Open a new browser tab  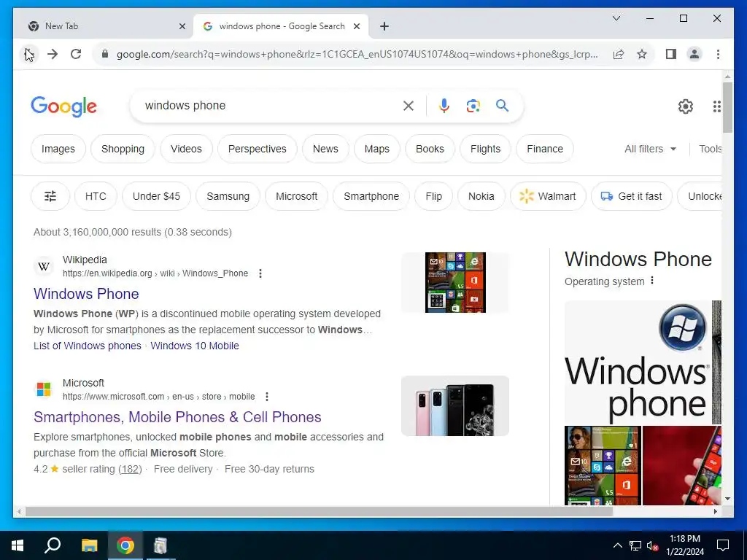pyautogui.click(x=384, y=27)
